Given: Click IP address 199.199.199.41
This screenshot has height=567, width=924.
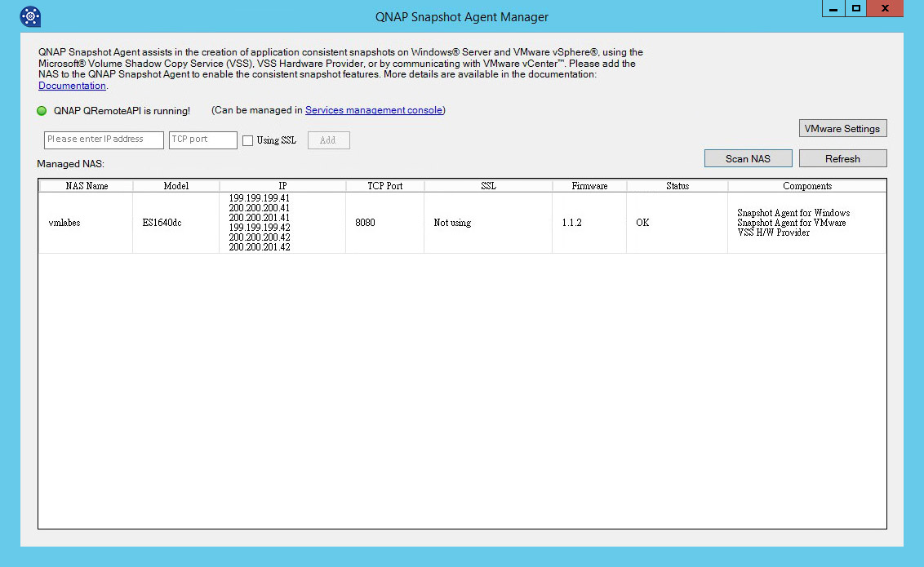Looking at the screenshot, I should (x=260, y=198).
